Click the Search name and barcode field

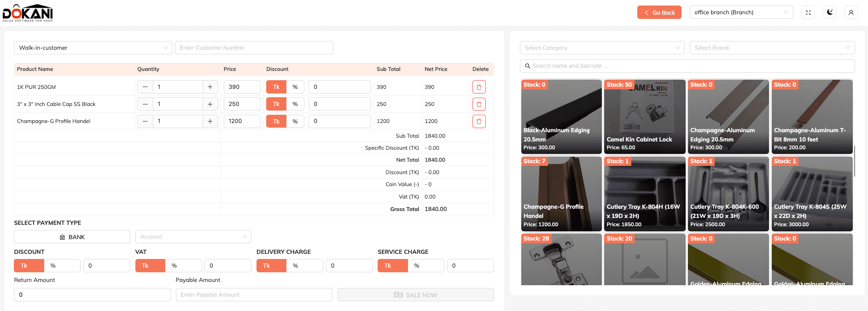[687, 66]
